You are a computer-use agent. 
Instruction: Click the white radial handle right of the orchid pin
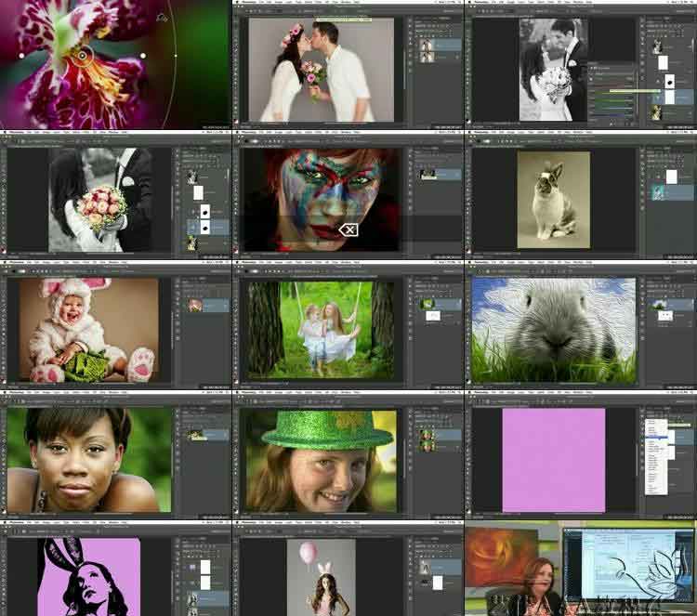click(142, 56)
